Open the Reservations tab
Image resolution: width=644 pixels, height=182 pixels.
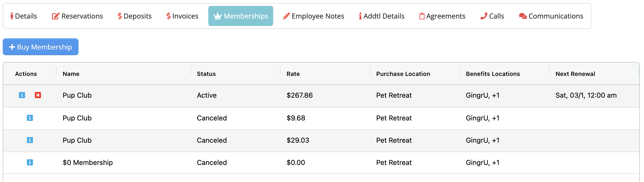coord(77,16)
